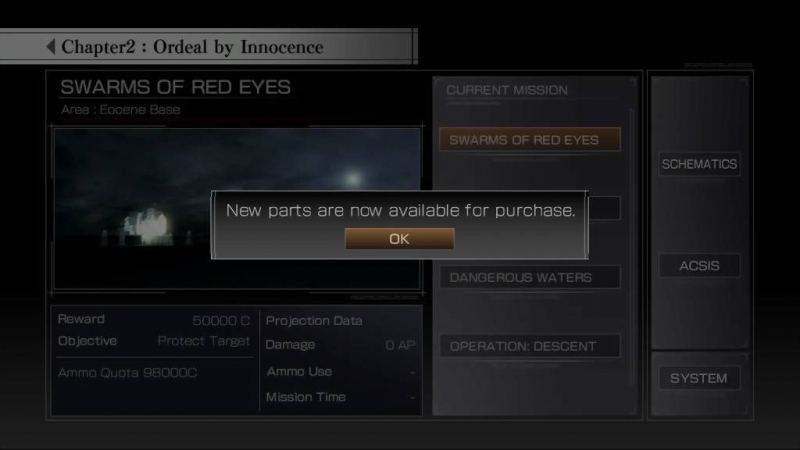This screenshot has width=800, height=450.
Task: Click the Reward 50000 C value
Action: [x=221, y=320]
